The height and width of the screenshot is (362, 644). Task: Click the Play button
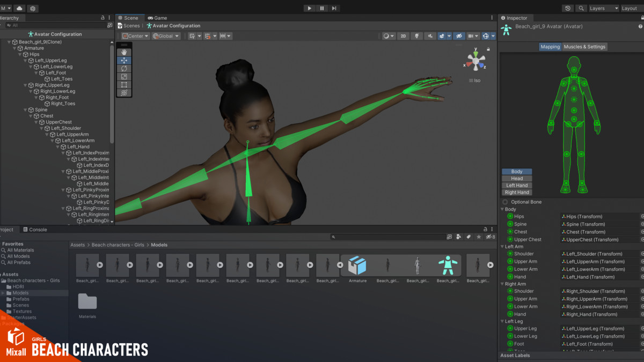(310, 8)
